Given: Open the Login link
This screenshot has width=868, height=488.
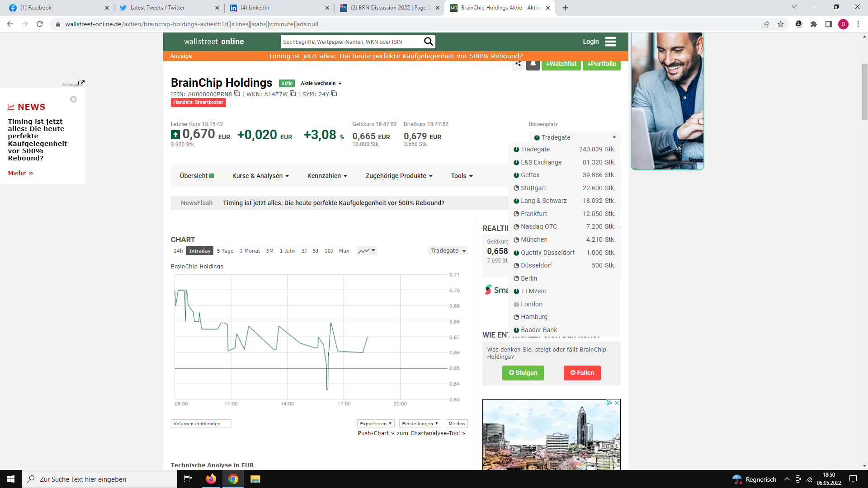Looking at the screenshot, I should tap(590, 42).
